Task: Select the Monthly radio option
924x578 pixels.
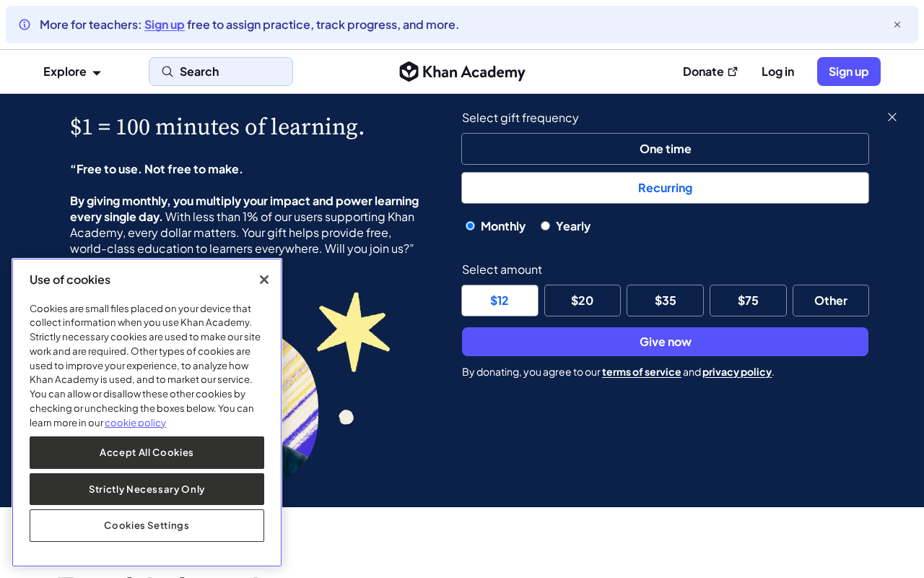Action: tap(471, 226)
